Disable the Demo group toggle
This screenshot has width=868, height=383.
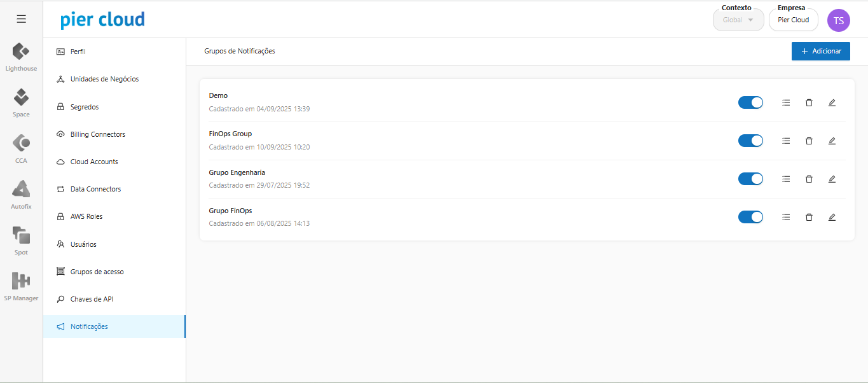(750, 102)
